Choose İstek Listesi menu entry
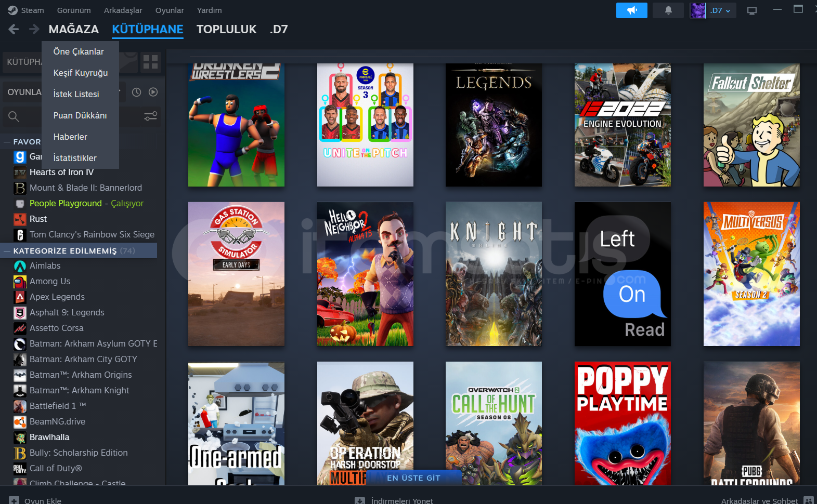This screenshot has width=817, height=504. tap(76, 94)
